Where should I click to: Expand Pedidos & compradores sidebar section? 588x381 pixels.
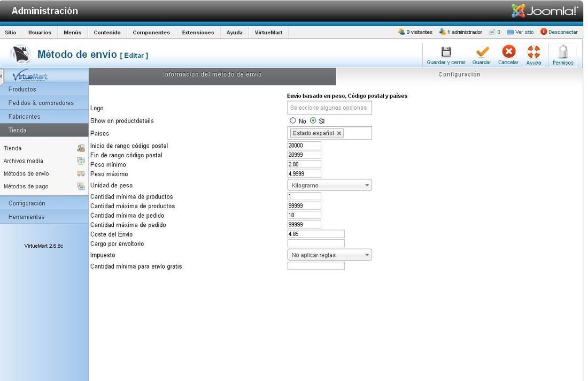coord(44,103)
